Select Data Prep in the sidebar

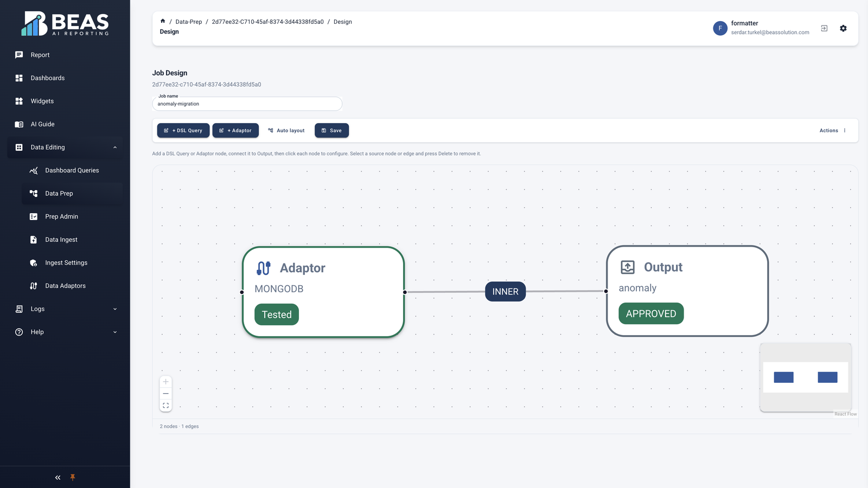[72, 194]
